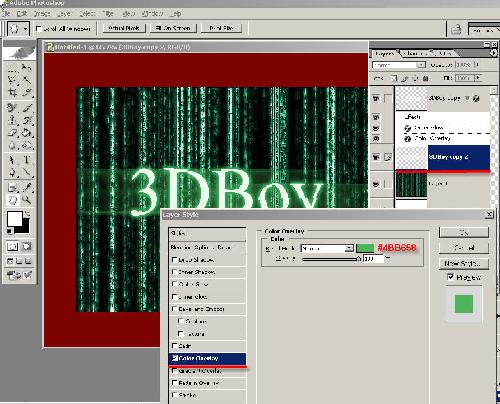Screen dimensions: 500x404
Task: Select the Eraser tool
Action: tap(13, 133)
